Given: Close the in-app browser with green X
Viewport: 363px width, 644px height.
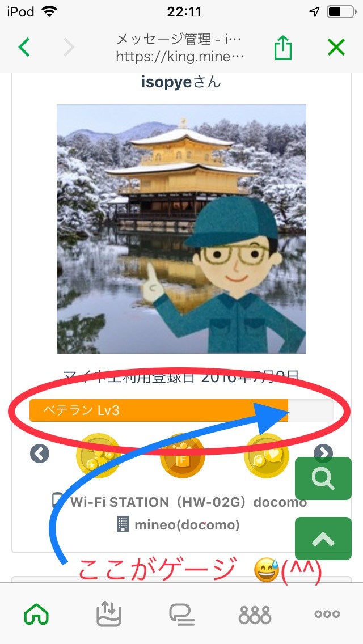Looking at the screenshot, I should click(336, 48).
